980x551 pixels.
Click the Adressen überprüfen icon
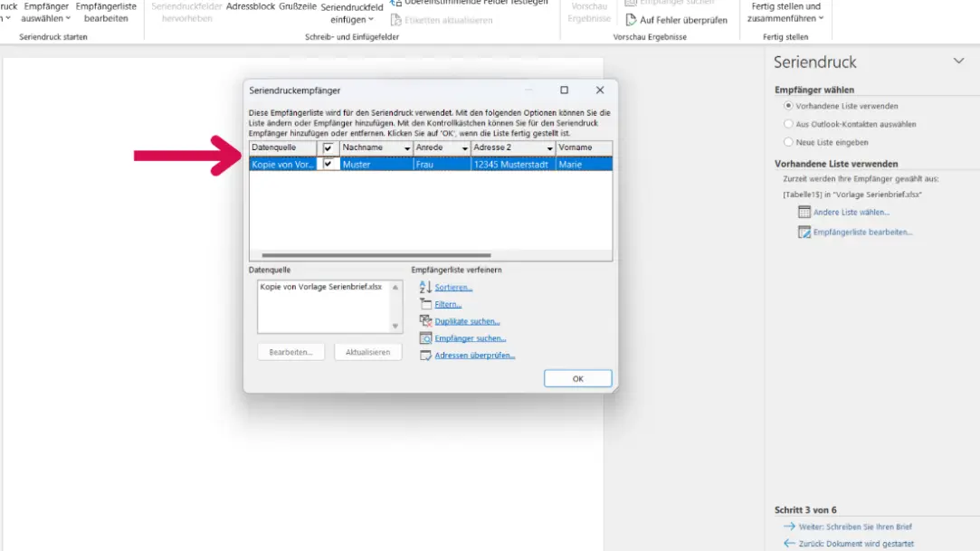425,356
